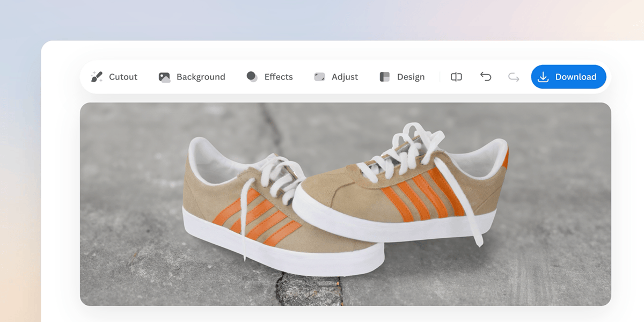
Task: Redo the reverted edit
Action: pyautogui.click(x=514, y=77)
